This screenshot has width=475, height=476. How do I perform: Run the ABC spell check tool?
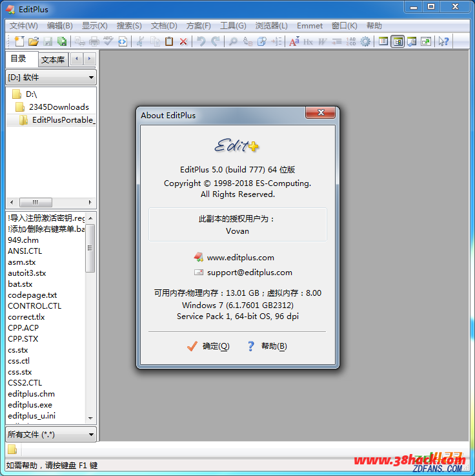point(108,41)
